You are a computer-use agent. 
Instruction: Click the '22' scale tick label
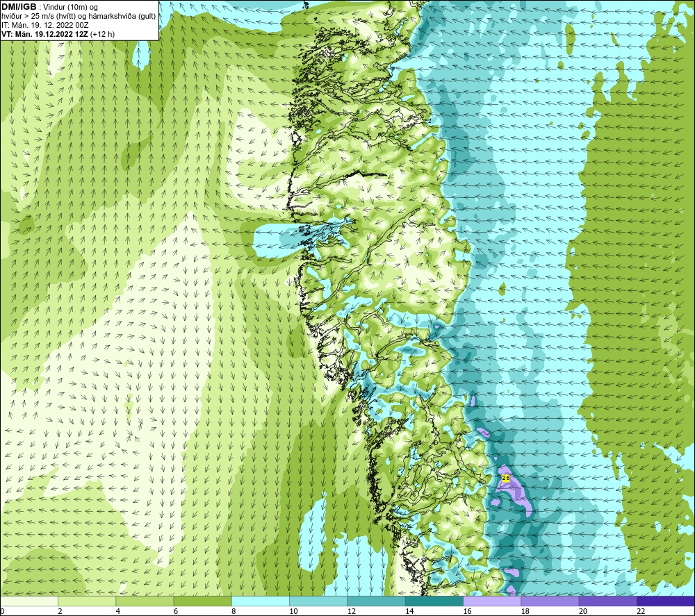tap(641, 612)
